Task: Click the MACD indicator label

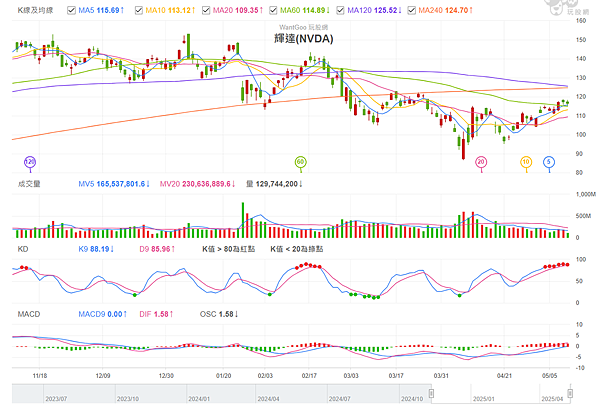Action: tap(29, 314)
